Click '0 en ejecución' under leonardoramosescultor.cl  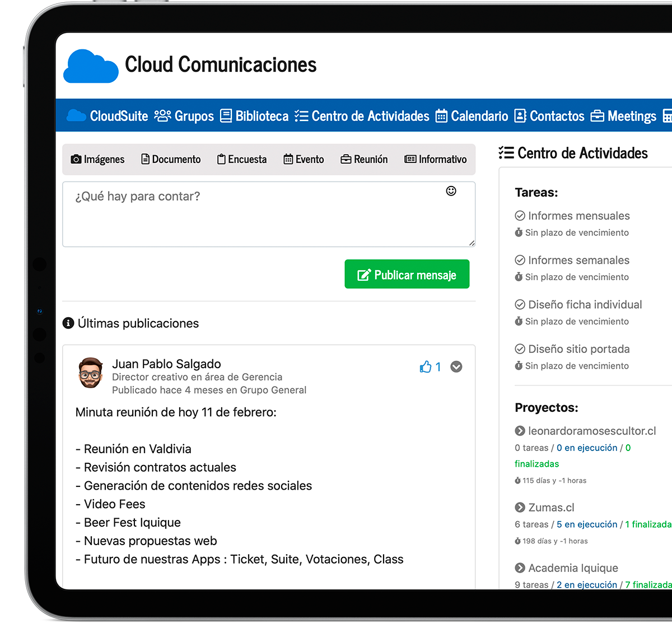pyautogui.click(x=587, y=448)
